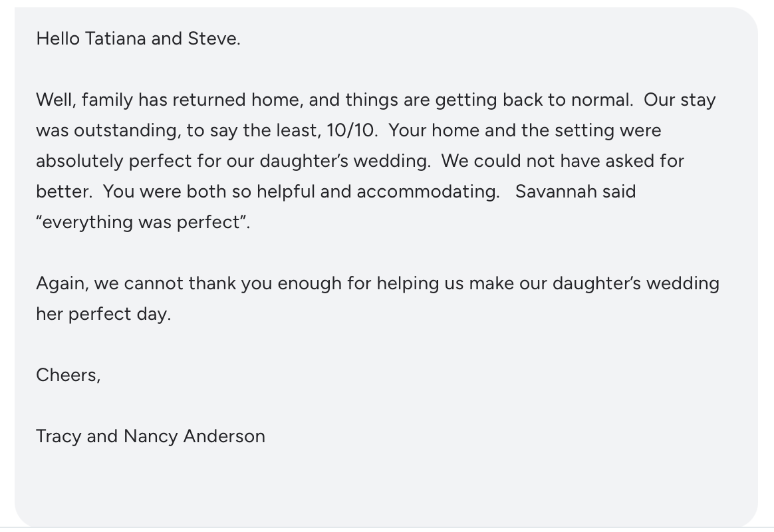Click the "10/10" rating in the message
The height and width of the screenshot is (532, 774).
pos(350,130)
